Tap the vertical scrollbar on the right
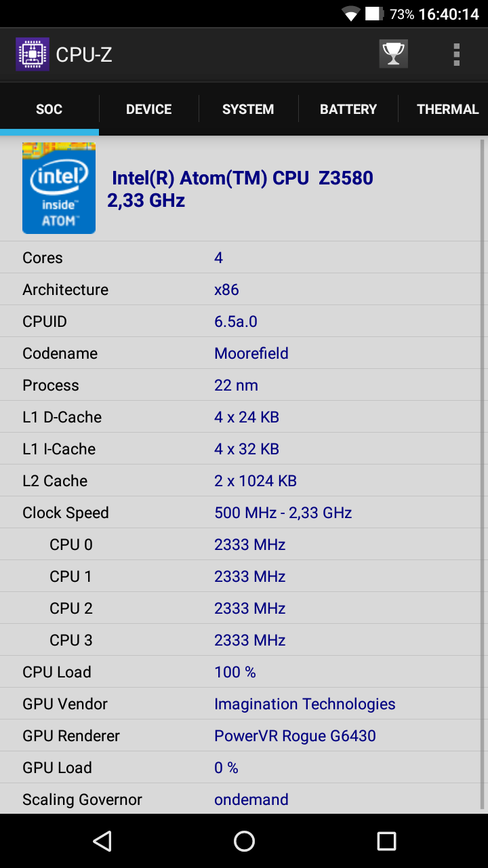Screen dimensions: 488x868 click(483, 473)
